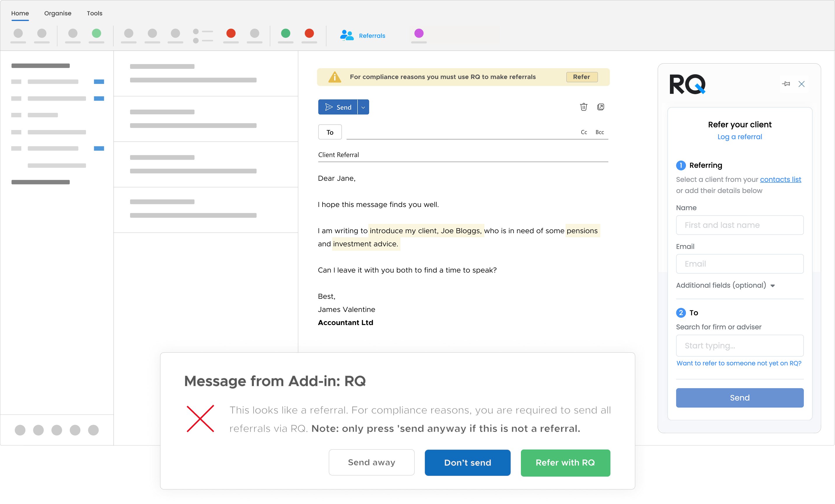Viewport: 835px width, 504px height.
Task: Click Send button in RQ panel
Action: click(x=739, y=398)
